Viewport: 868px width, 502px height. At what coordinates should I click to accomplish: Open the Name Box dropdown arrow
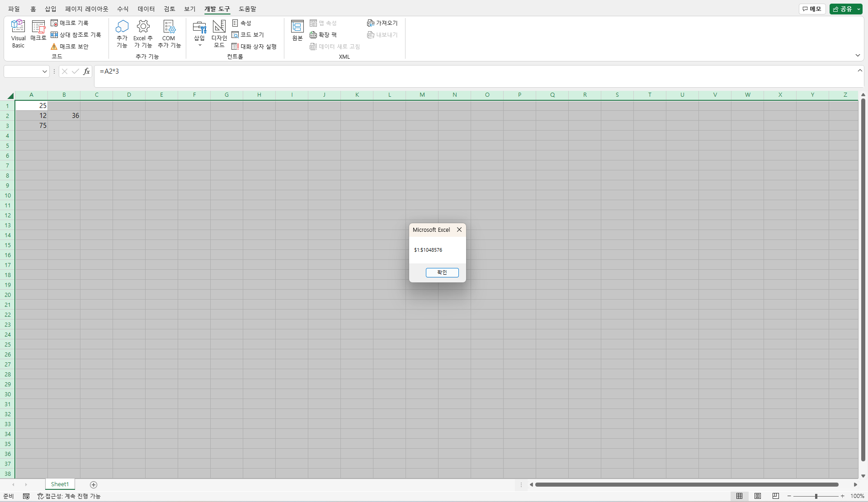44,71
